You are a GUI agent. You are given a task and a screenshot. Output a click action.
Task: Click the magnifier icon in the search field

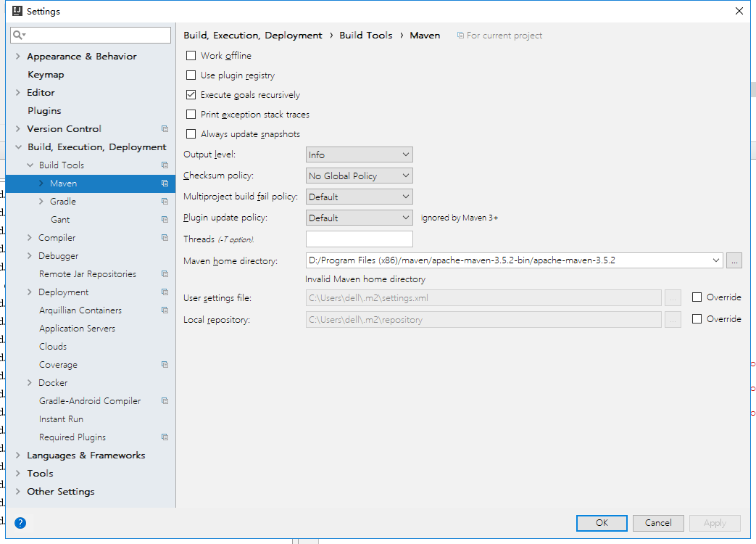pyautogui.click(x=17, y=34)
